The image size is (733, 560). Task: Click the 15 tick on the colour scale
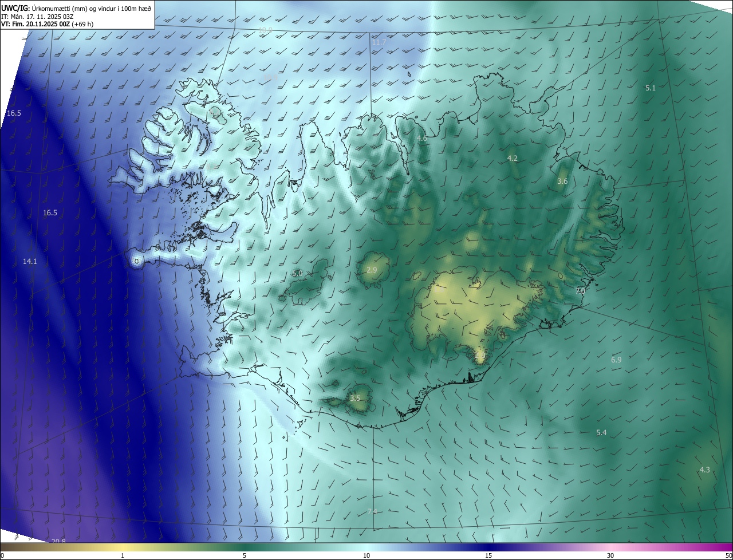(x=488, y=556)
